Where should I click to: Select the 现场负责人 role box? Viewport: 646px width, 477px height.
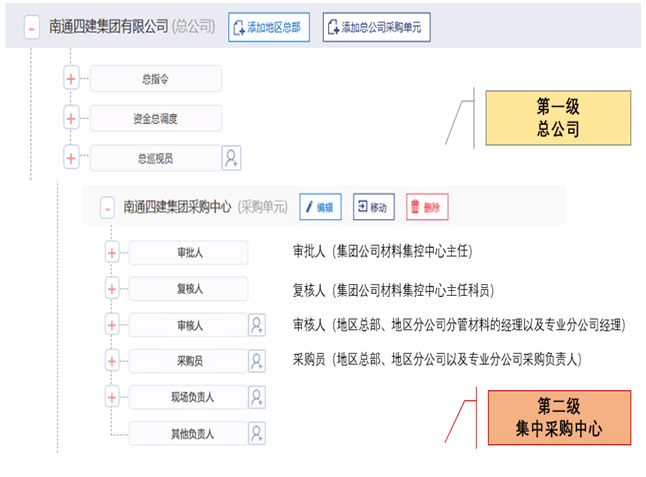pyautogui.click(x=189, y=398)
